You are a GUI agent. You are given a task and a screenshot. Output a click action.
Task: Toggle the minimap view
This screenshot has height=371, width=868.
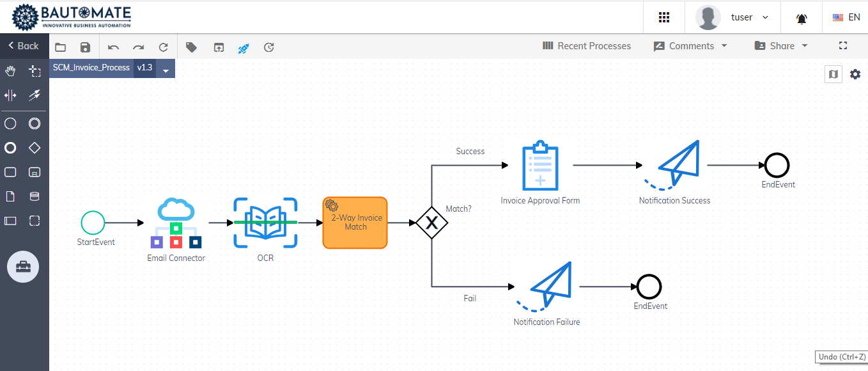click(x=833, y=74)
